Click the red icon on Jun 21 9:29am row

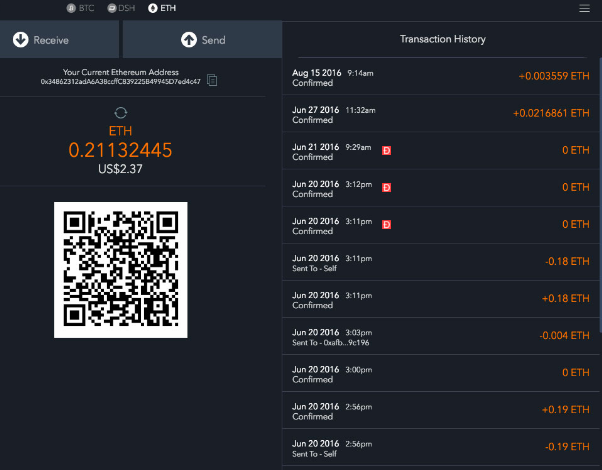coord(387,151)
